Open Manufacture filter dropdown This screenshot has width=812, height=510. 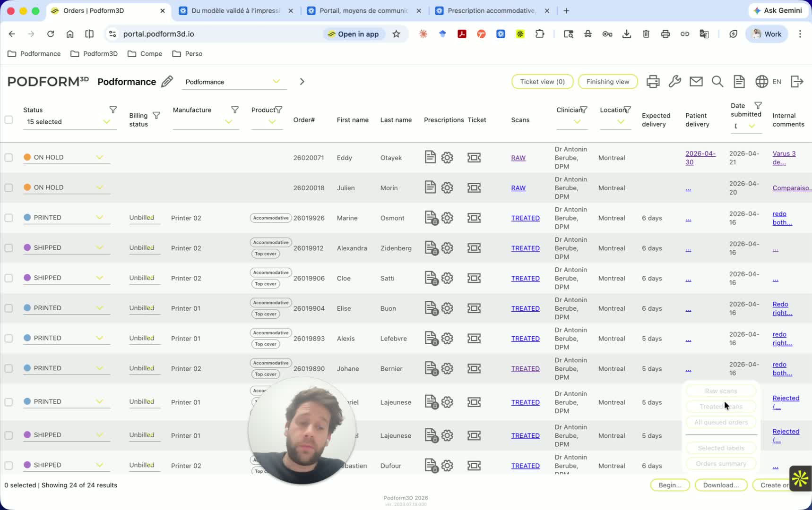point(206,122)
